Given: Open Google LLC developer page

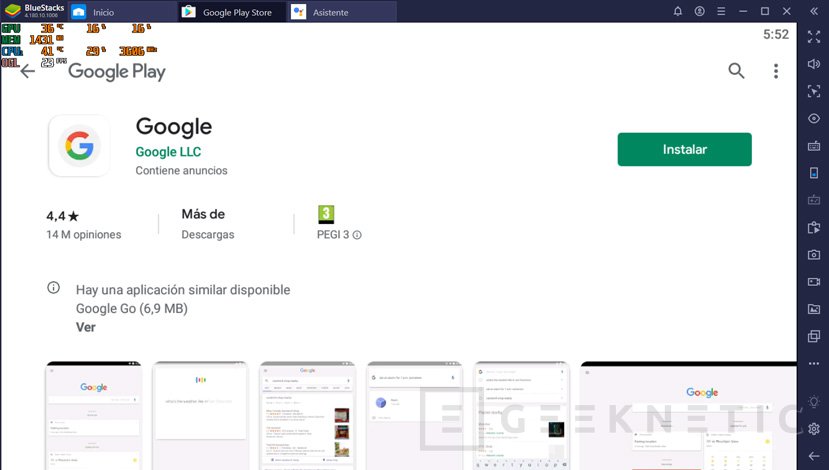Looking at the screenshot, I should pyautogui.click(x=168, y=152).
